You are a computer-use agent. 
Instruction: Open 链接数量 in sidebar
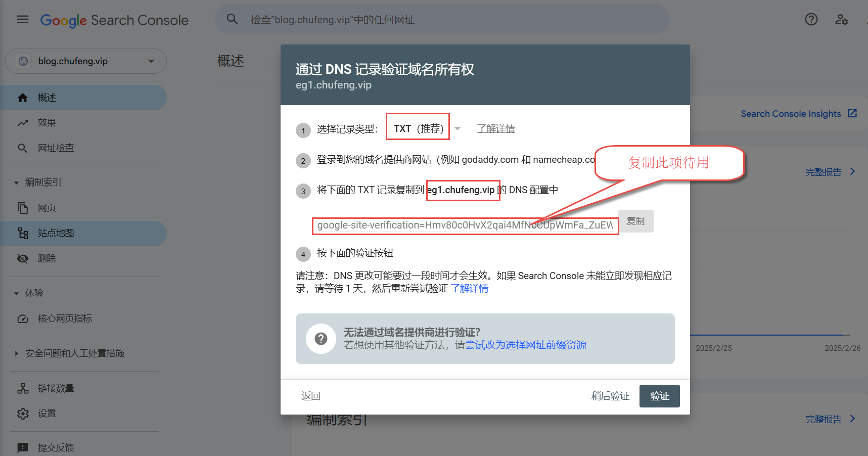click(83, 388)
